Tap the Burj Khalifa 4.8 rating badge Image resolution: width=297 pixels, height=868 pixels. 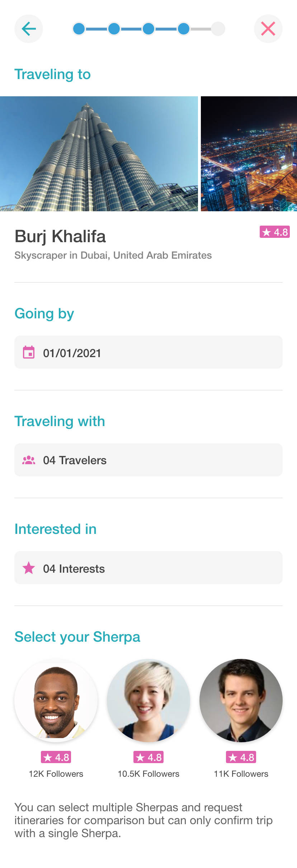tap(274, 232)
